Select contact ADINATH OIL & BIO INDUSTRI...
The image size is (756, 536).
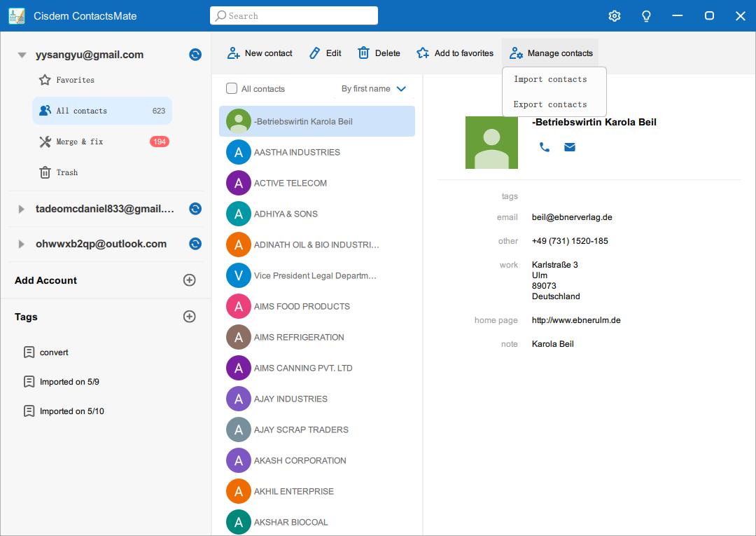pyautogui.click(x=317, y=245)
